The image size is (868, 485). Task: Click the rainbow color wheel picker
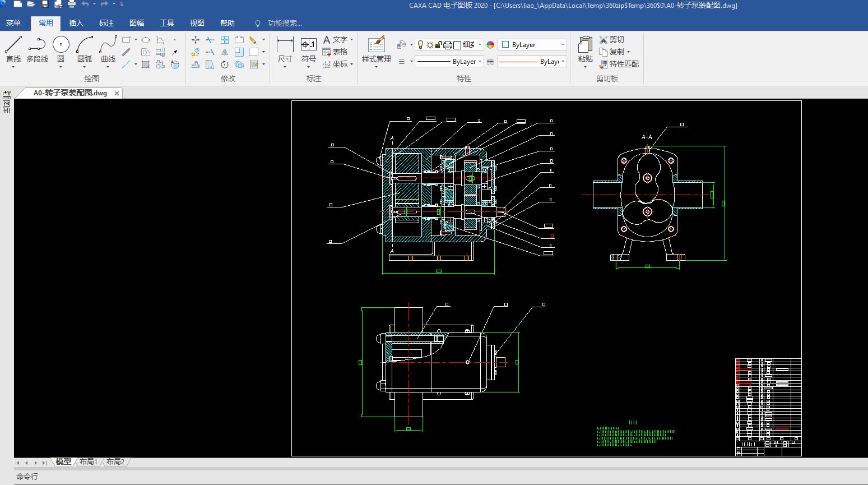[490, 45]
